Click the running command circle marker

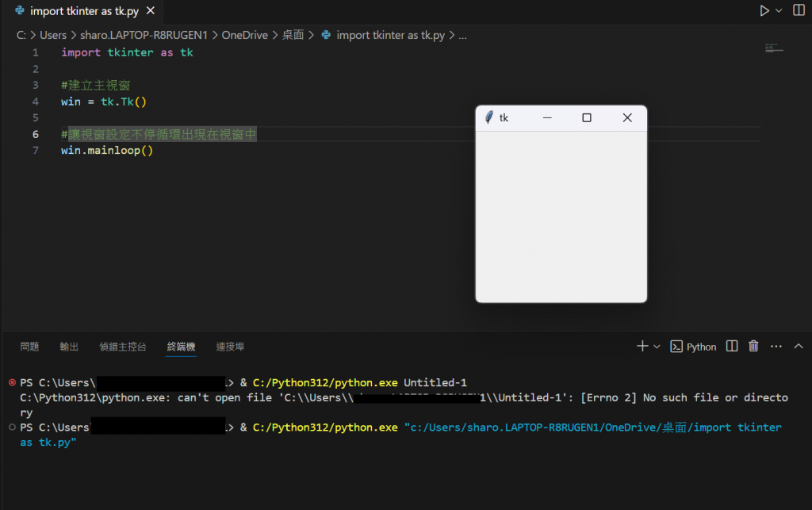pos(12,428)
